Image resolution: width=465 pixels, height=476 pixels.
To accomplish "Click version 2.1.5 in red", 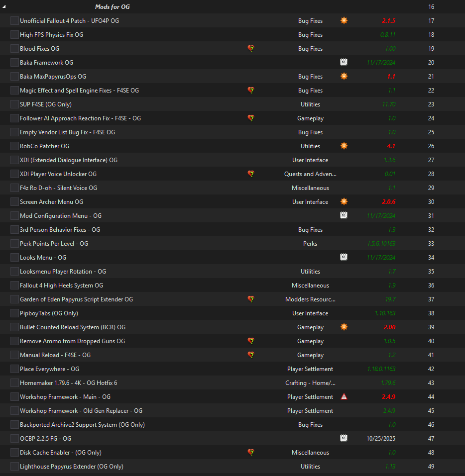I will pyautogui.click(x=388, y=21).
